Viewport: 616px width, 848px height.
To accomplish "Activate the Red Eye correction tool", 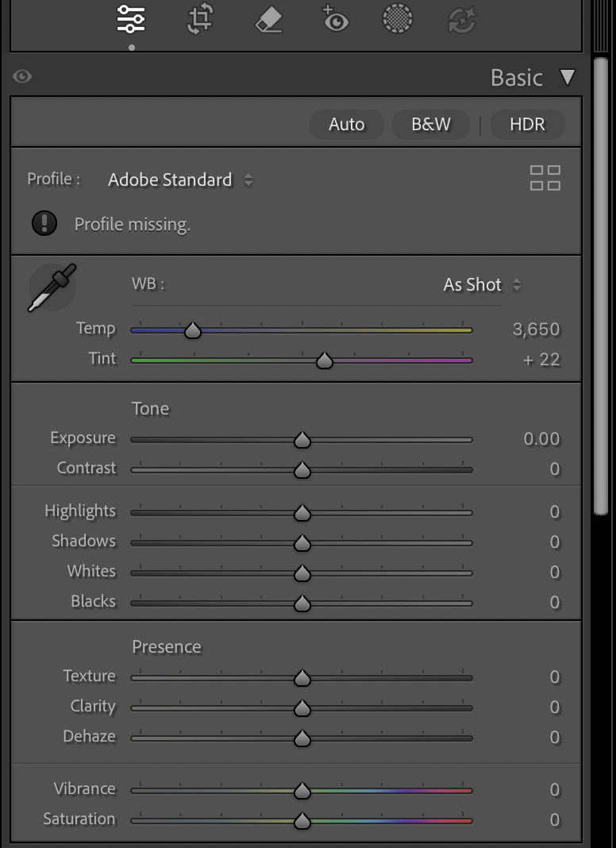I will pyautogui.click(x=335, y=19).
